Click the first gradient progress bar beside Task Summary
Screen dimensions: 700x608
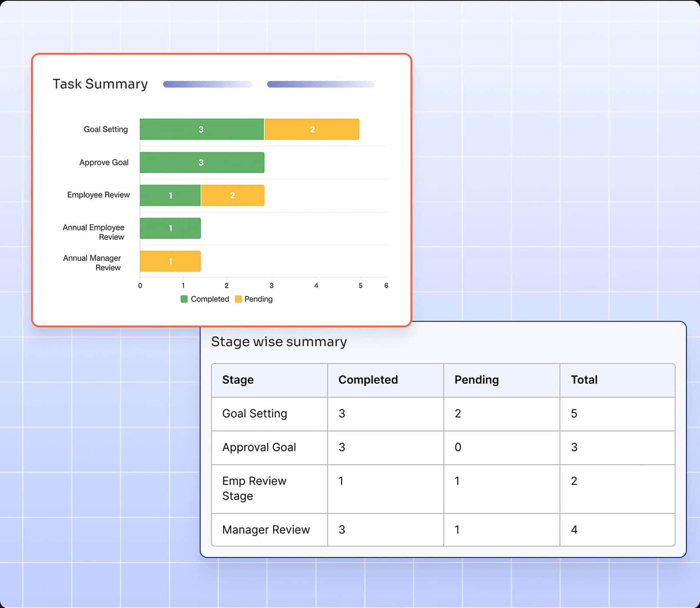point(207,84)
